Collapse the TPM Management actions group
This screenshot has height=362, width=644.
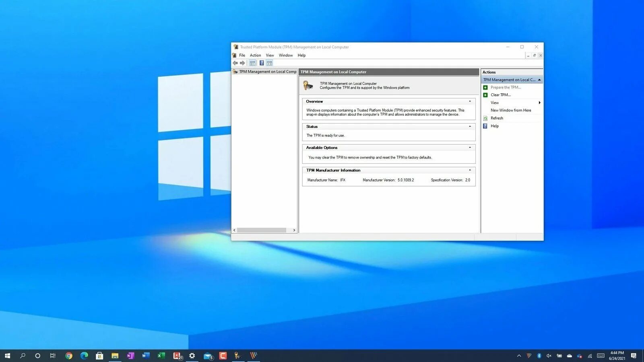[539, 80]
